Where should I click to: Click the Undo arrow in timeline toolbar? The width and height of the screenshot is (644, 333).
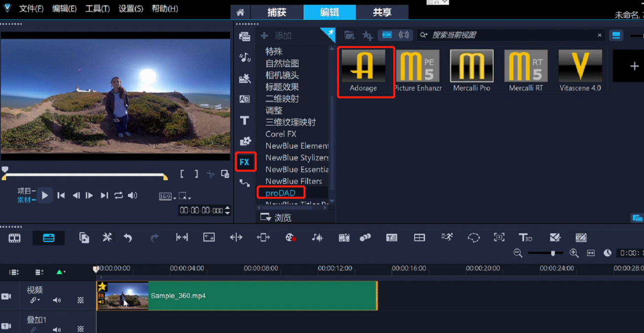pos(128,238)
